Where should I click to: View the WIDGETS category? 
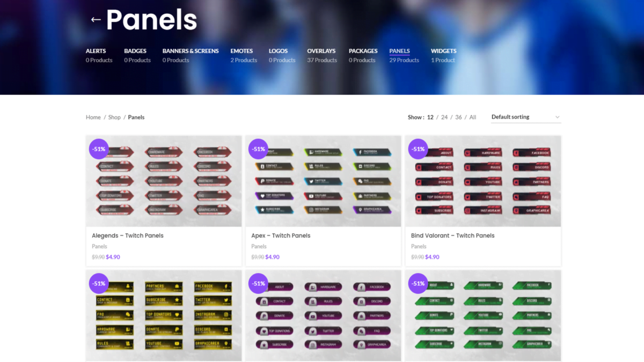click(443, 51)
